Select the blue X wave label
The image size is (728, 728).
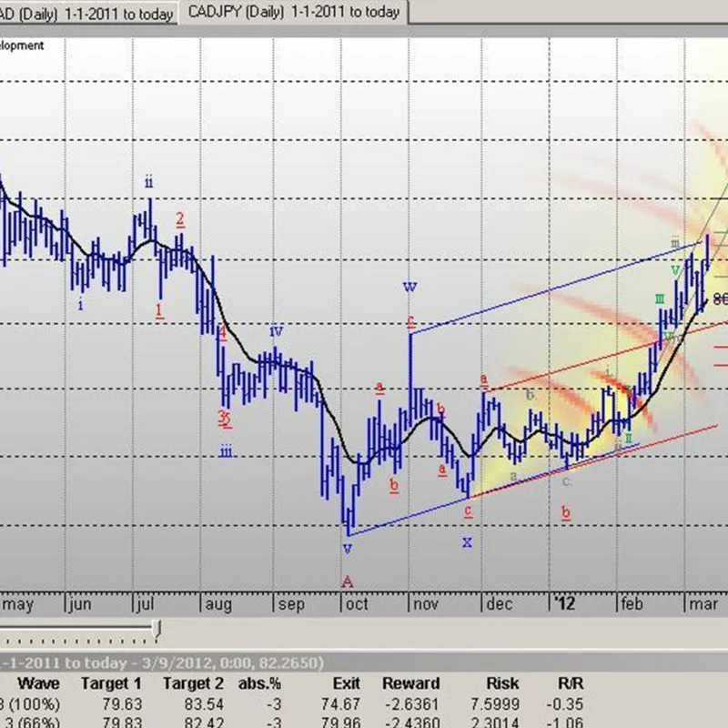pos(467,542)
